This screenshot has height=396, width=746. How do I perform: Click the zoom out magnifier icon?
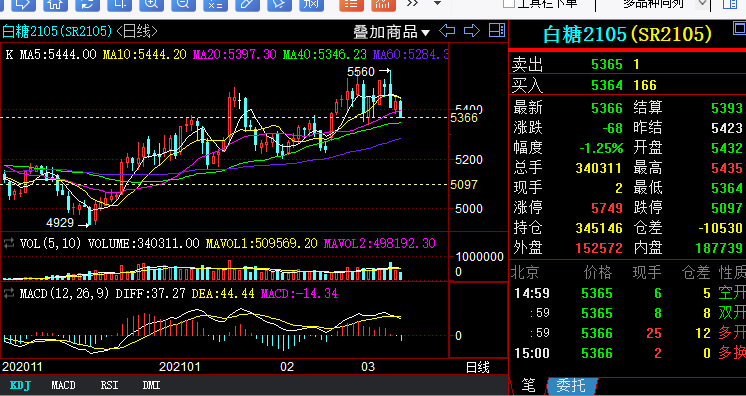(x=183, y=4)
